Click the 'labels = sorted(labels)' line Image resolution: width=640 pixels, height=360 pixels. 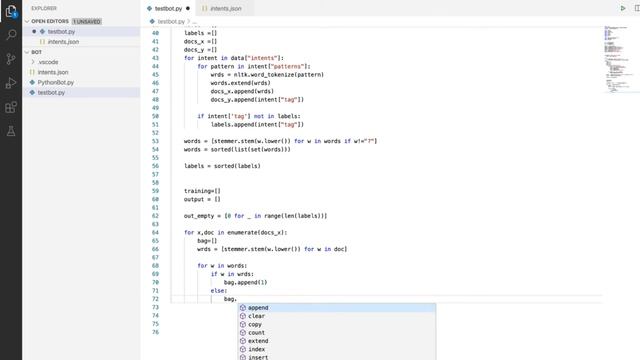click(222, 166)
